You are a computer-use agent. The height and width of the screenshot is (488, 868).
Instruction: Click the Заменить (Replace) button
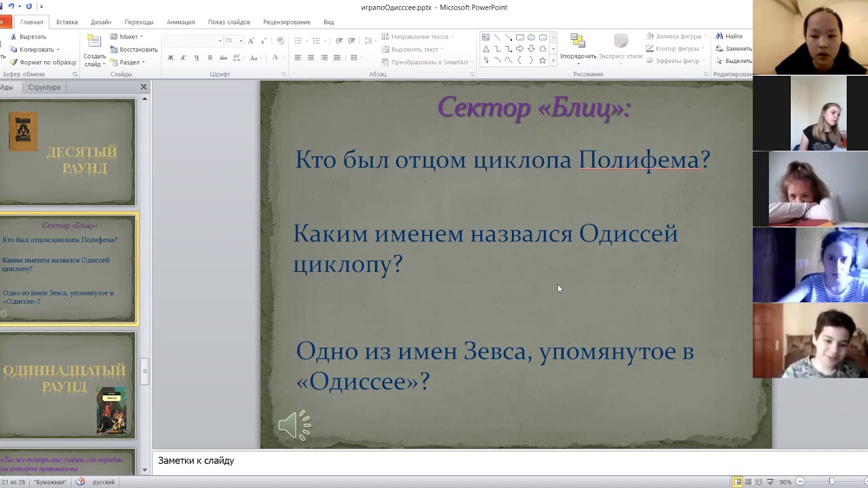[733, 49]
